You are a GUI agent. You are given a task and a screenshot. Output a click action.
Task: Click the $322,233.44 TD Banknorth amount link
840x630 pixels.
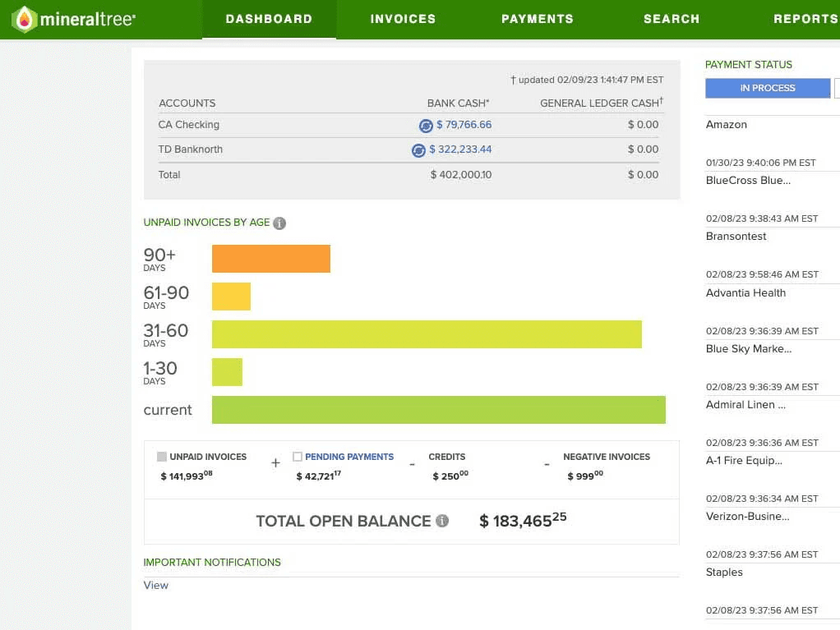click(460, 149)
